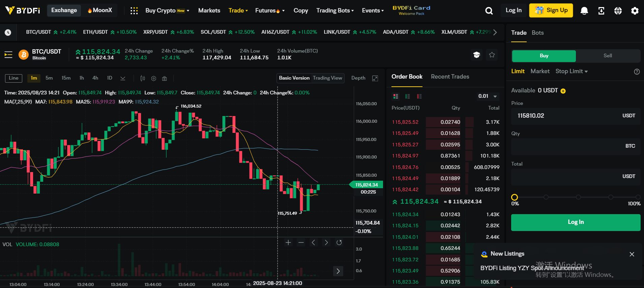Click the order amount percentage slider handle

(x=515, y=197)
